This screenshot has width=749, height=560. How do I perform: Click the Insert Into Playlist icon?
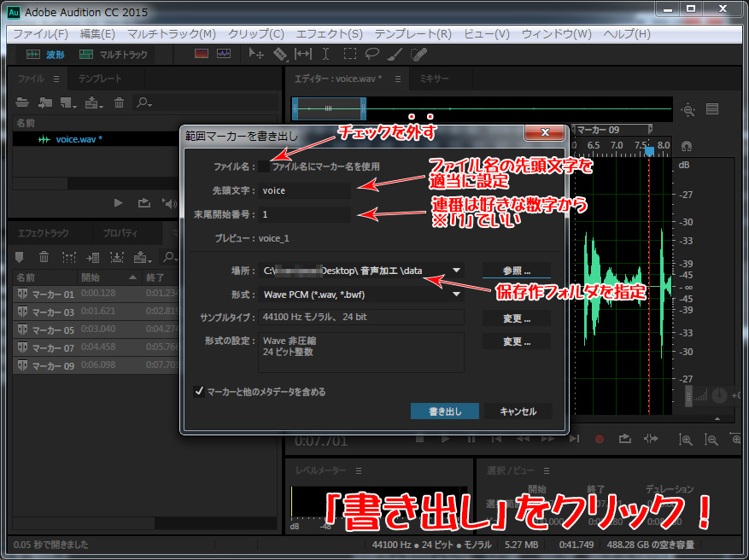click(93, 258)
